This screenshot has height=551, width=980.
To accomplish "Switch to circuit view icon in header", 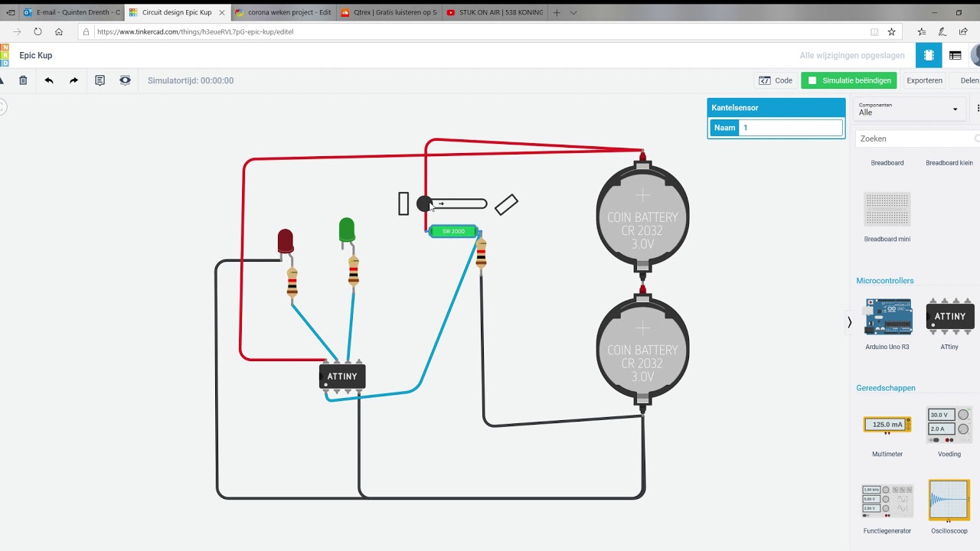I will point(929,55).
